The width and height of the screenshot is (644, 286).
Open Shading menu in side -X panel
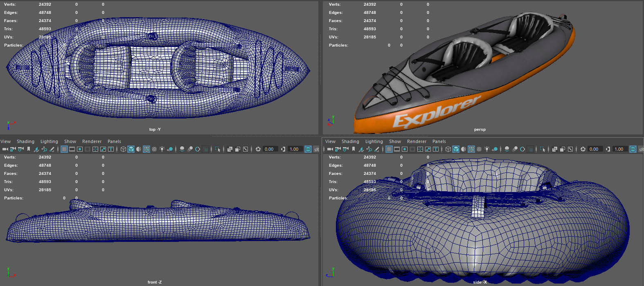(350, 141)
